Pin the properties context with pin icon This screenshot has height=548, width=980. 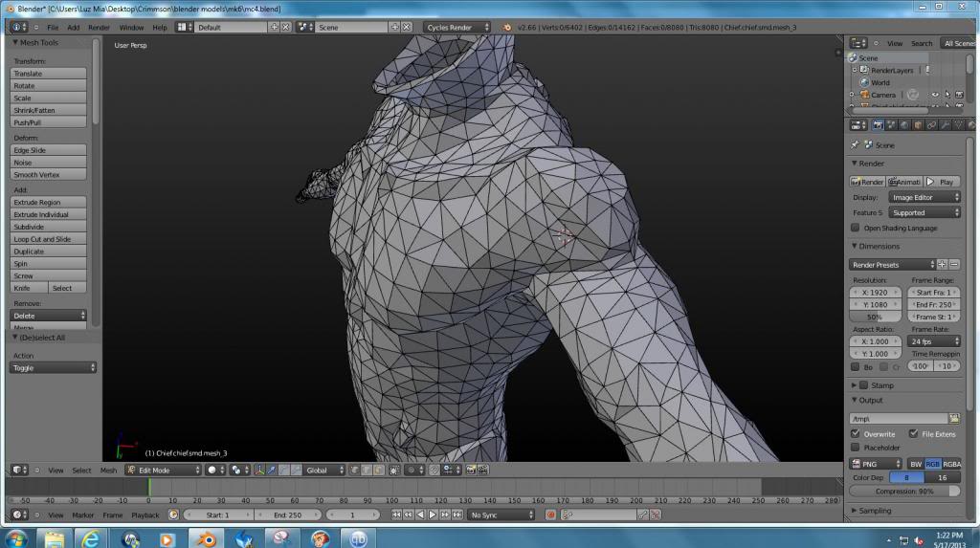(855, 145)
